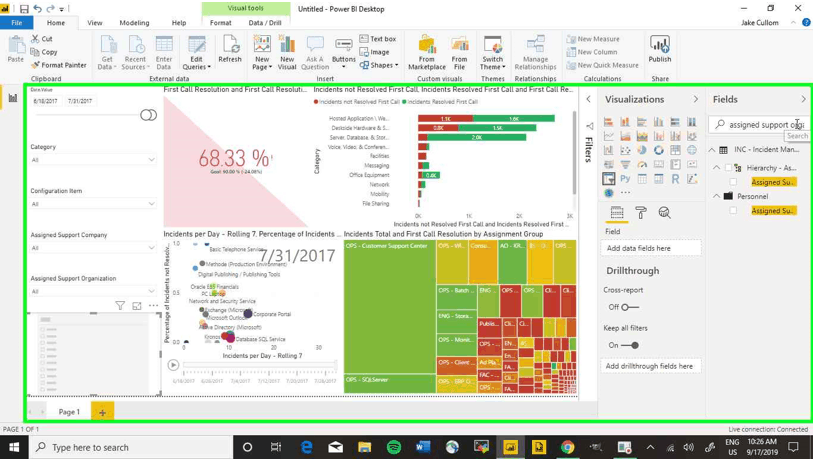Select the funnel chart visualization

625,165
